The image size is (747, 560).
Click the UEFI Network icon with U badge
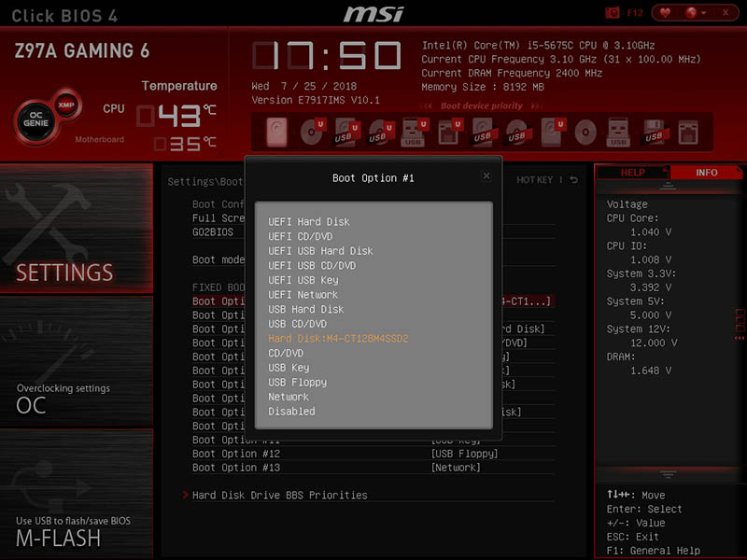pos(449,132)
